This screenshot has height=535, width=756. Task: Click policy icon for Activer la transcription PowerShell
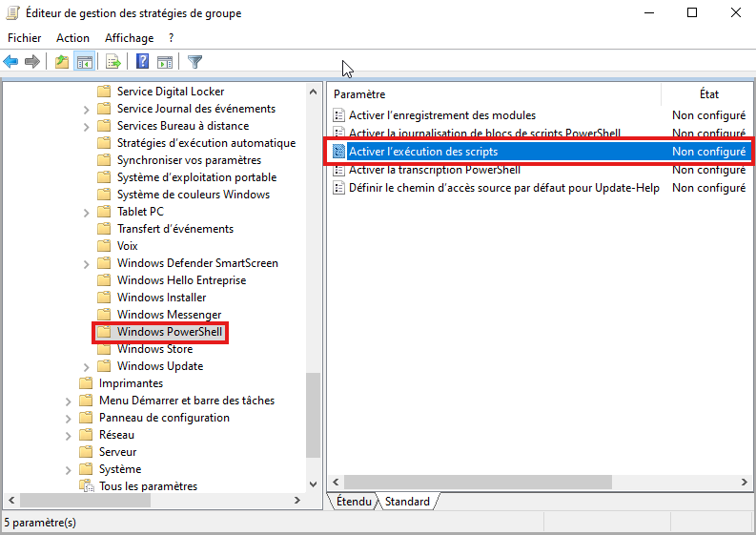pyautogui.click(x=339, y=170)
